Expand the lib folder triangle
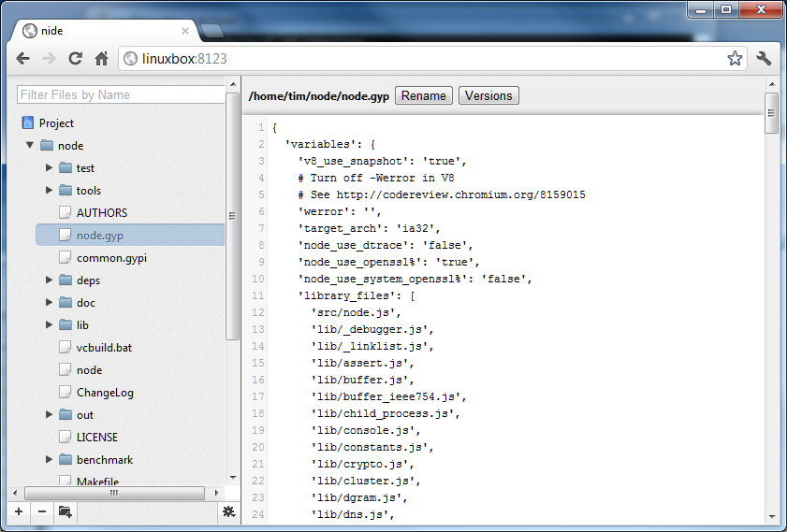787x532 pixels. coord(49,324)
